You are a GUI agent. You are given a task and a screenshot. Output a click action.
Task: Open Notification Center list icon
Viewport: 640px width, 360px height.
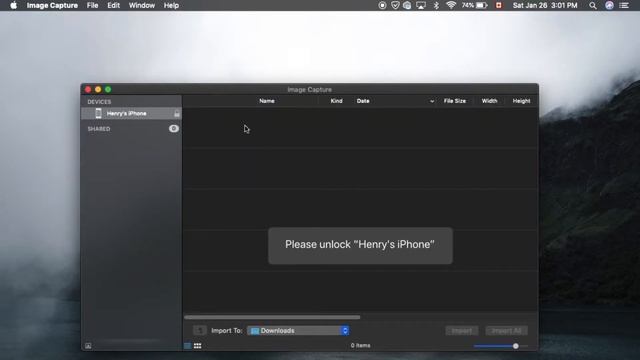click(x=624, y=5)
